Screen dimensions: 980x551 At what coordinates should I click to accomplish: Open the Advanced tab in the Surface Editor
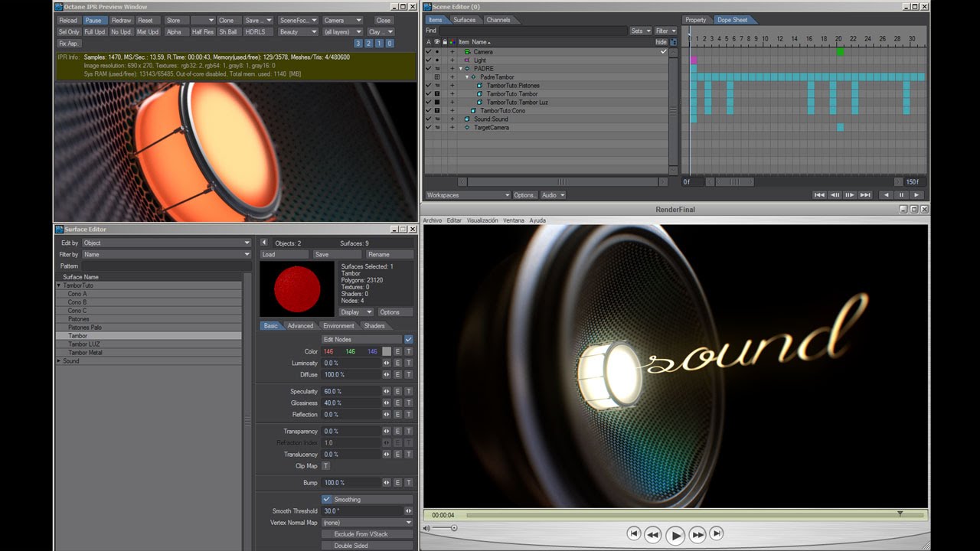(x=300, y=326)
